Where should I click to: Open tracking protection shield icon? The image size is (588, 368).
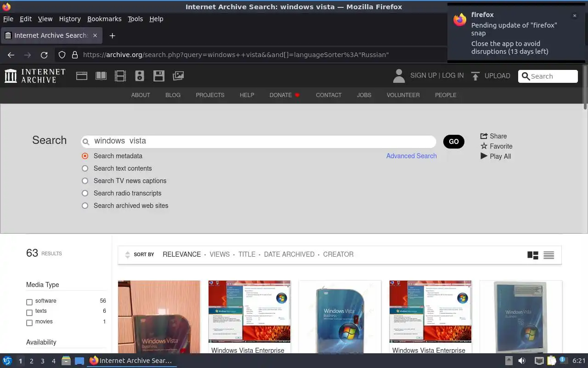[x=62, y=55]
